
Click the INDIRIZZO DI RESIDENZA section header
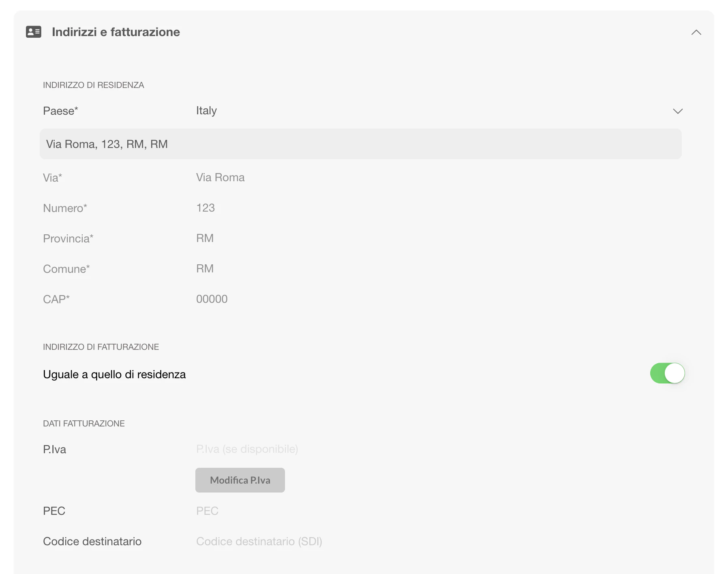pyautogui.click(x=93, y=85)
